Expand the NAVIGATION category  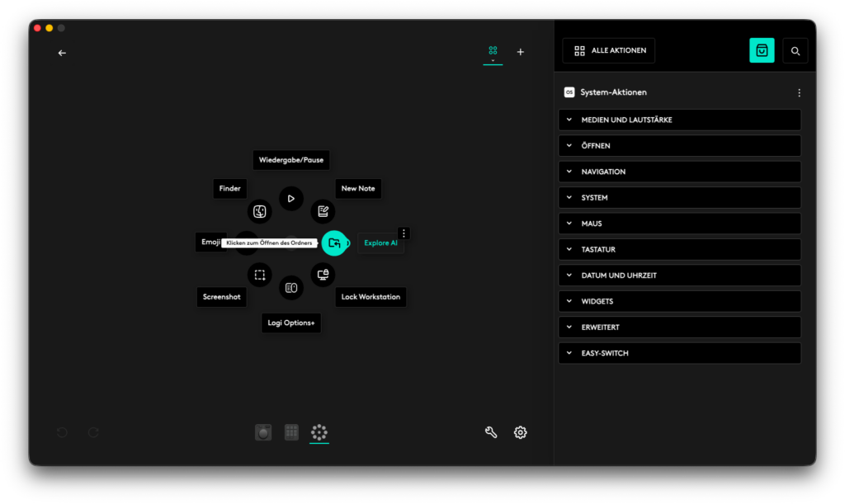[x=679, y=172]
